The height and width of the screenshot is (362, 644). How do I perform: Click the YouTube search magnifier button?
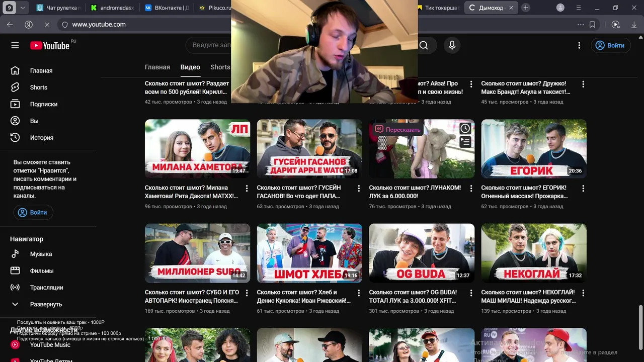(424, 45)
